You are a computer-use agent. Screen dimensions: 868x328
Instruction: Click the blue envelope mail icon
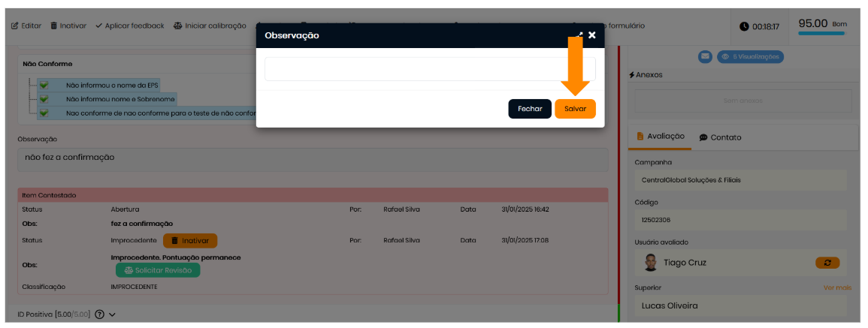point(705,56)
